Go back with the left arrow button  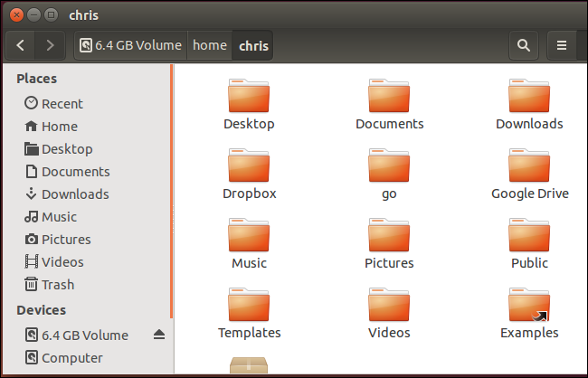point(21,46)
